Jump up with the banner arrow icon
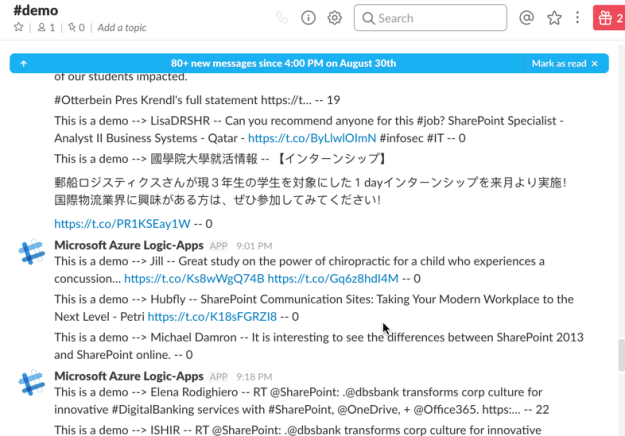This screenshot has width=625, height=436. (x=24, y=63)
